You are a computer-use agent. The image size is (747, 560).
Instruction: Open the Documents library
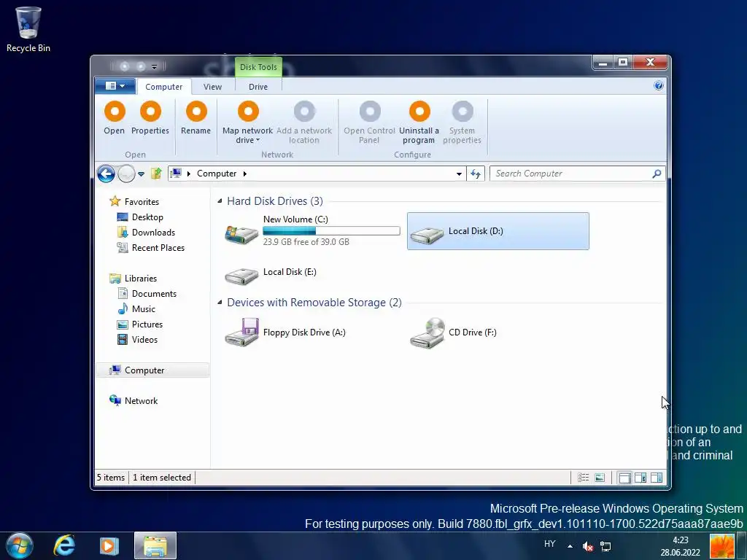154,294
